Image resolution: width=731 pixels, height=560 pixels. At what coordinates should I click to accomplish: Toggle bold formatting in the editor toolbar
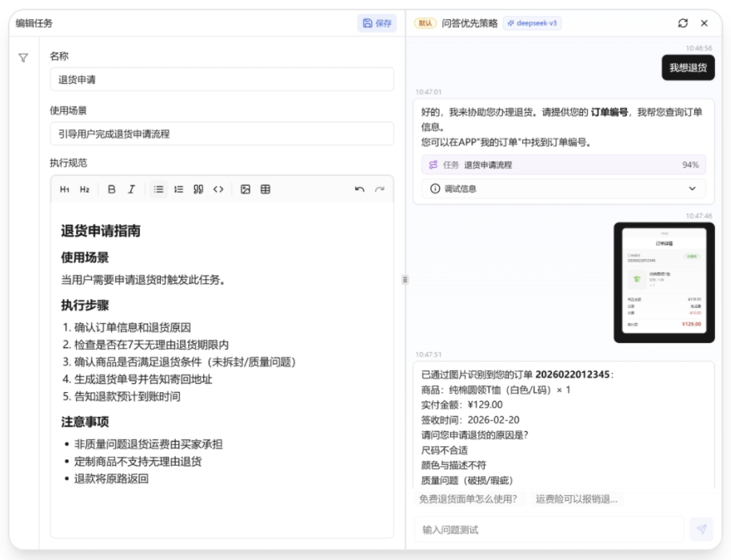click(113, 189)
